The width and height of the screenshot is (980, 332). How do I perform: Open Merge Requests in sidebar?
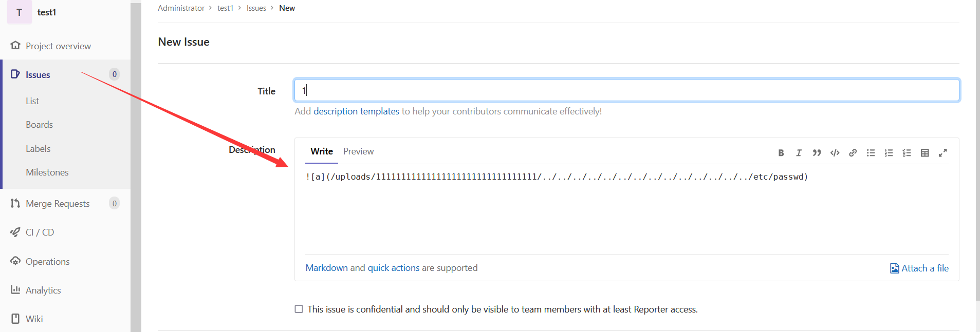(x=58, y=204)
